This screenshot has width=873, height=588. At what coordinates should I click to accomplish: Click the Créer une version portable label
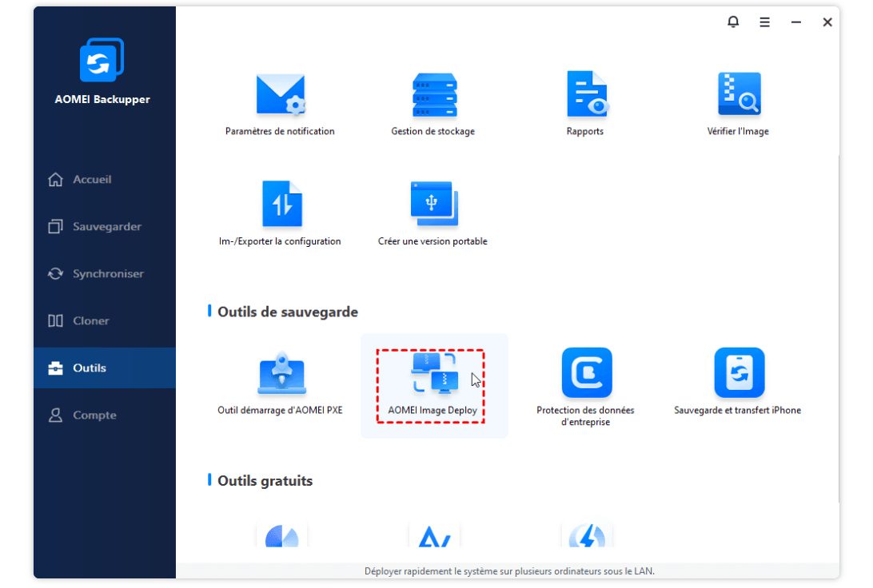[x=433, y=241]
